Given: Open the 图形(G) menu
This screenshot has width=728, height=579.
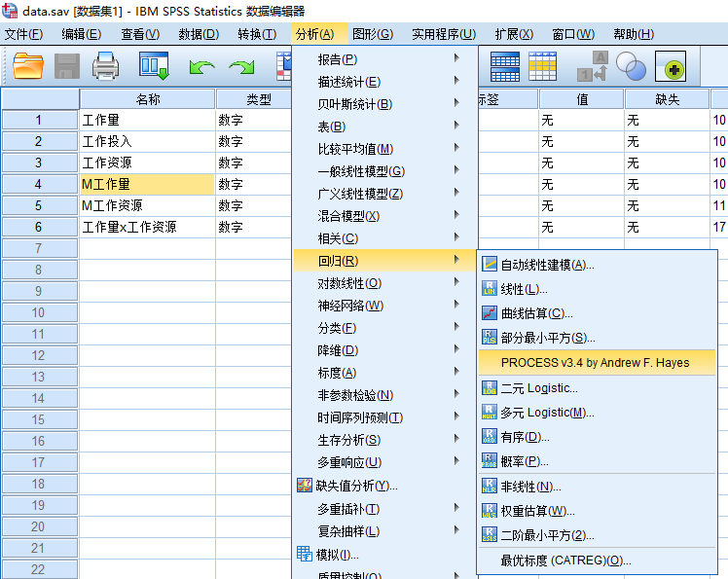Looking at the screenshot, I should (x=373, y=34).
